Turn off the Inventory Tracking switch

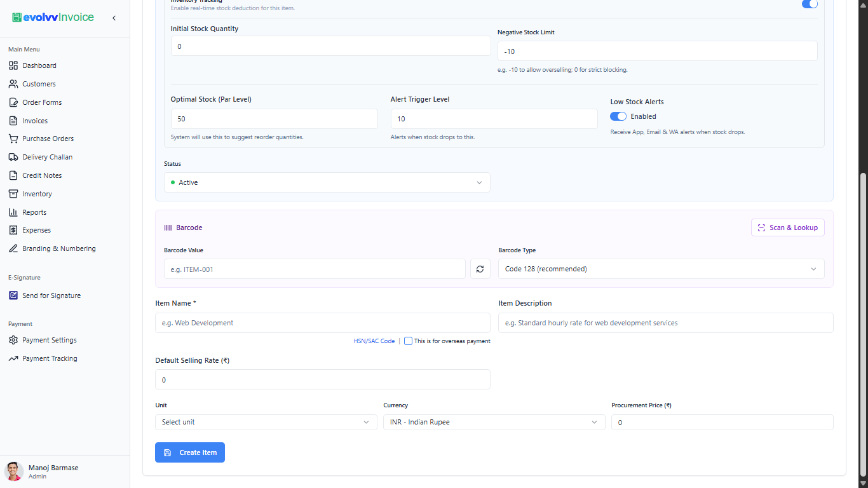810,4
